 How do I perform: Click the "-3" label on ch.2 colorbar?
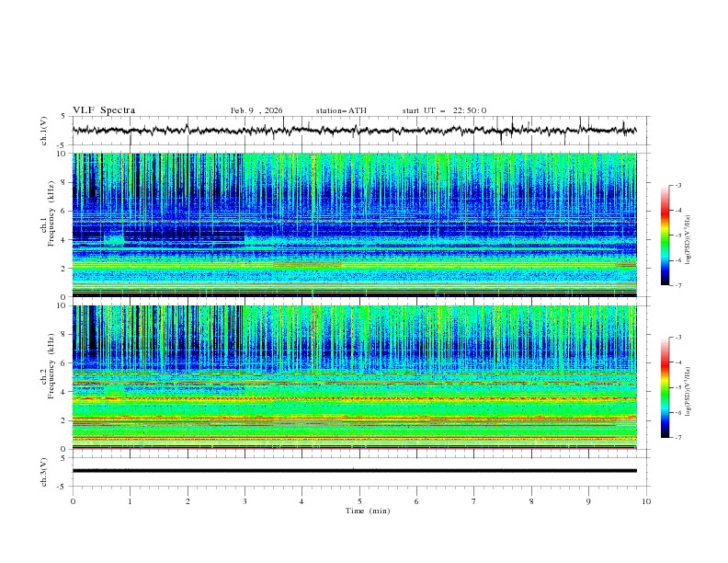point(677,338)
